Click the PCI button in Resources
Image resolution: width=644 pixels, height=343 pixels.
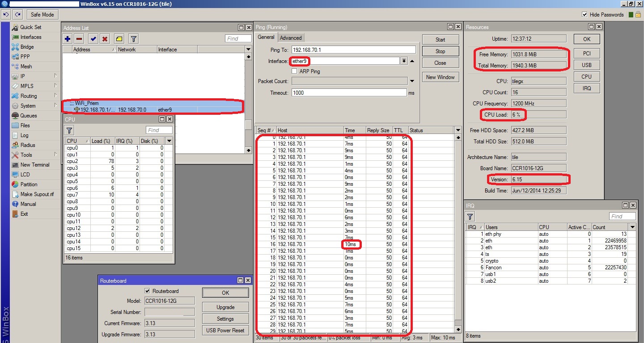pyautogui.click(x=587, y=54)
